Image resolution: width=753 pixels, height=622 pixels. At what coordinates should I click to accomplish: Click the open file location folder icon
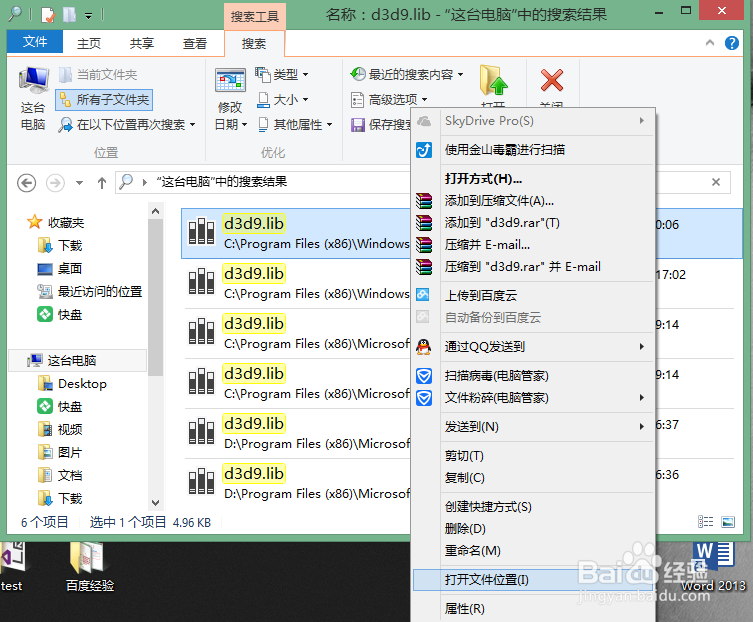tap(493, 81)
